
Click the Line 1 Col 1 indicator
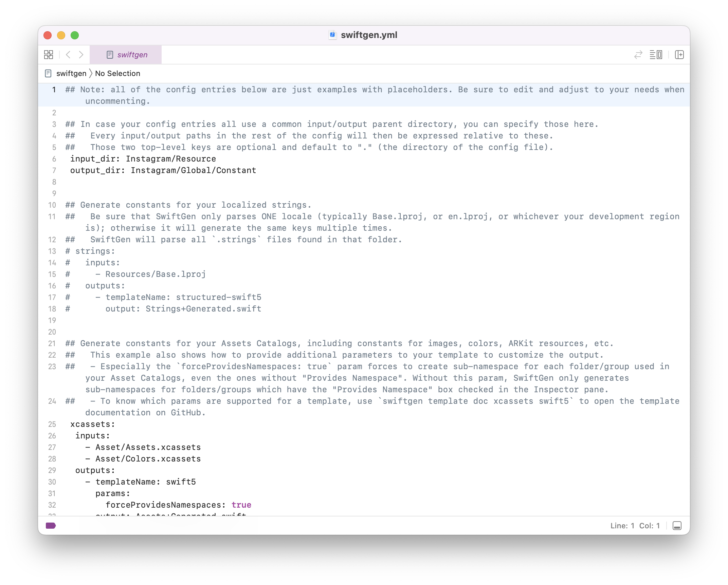635,526
